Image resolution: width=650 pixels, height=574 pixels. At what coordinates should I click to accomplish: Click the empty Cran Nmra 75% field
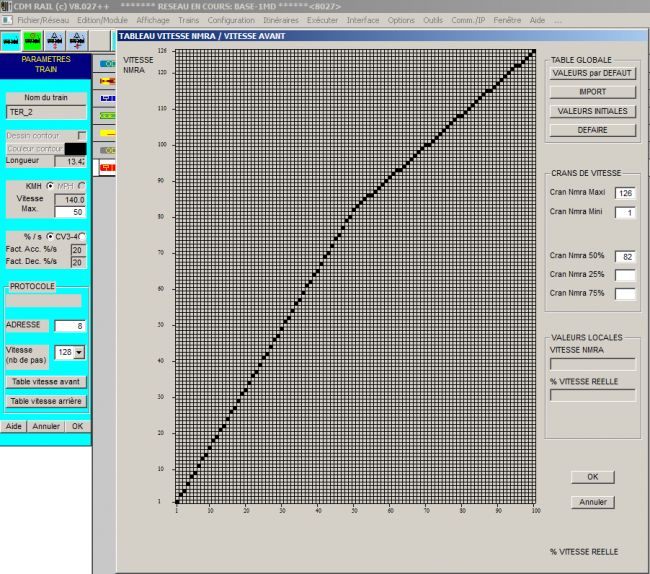click(625, 294)
